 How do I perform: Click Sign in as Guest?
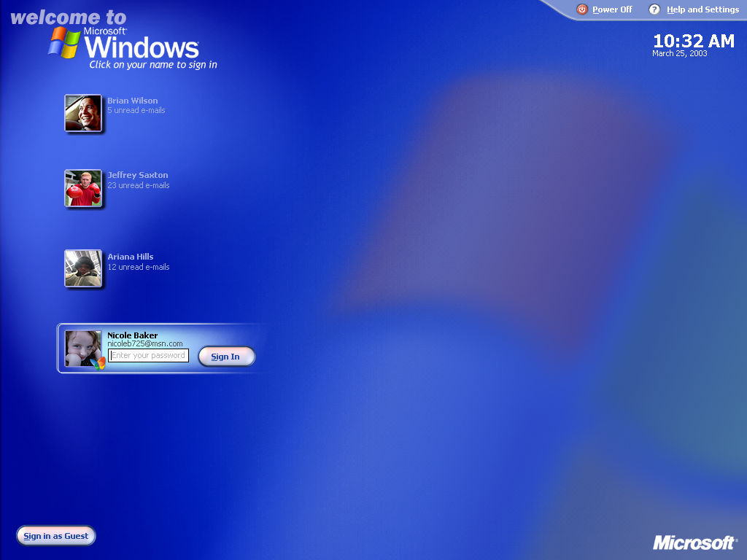pos(55,535)
